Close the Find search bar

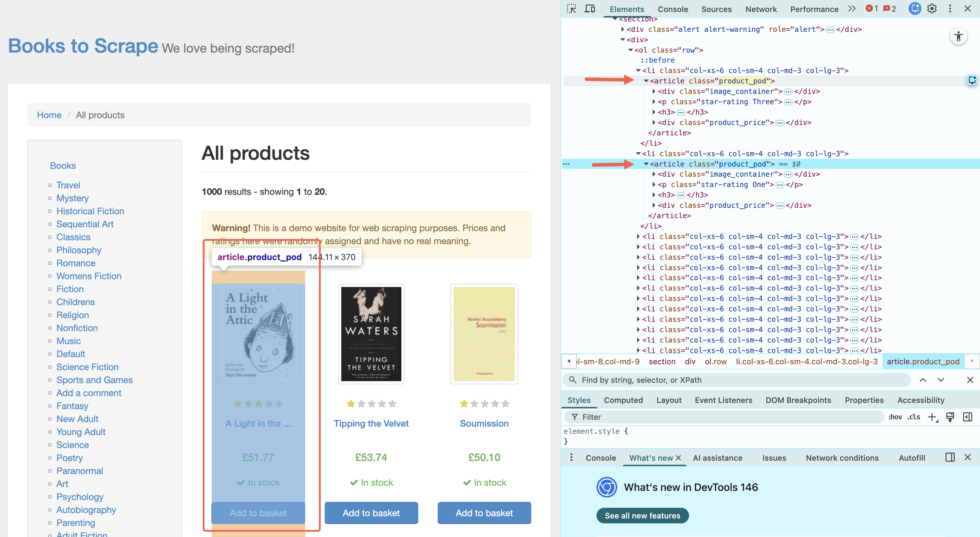(x=970, y=380)
